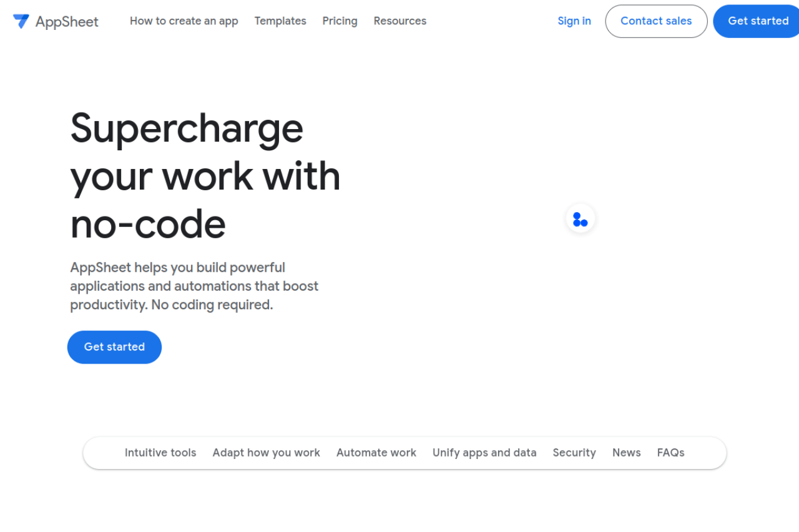Navigate to the Security section
The height and width of the screenshot is (532, 799).
point(574,453)
